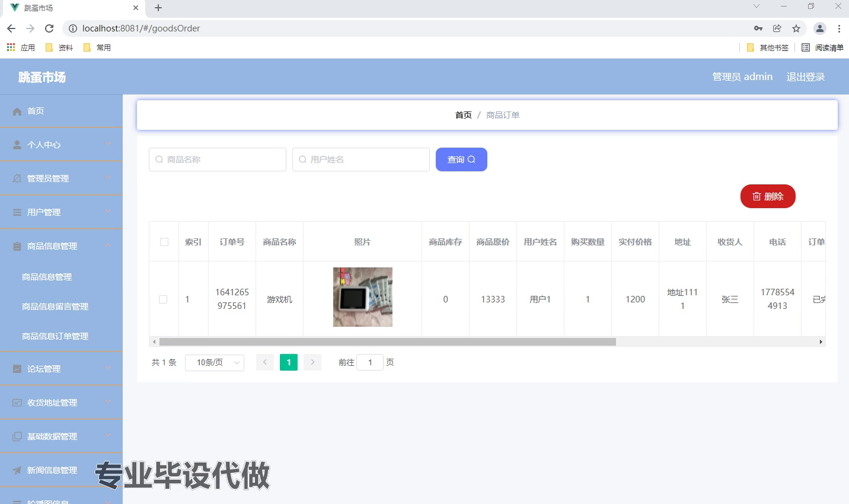Click the site info icon before localhost URL

tap(72, 28)
